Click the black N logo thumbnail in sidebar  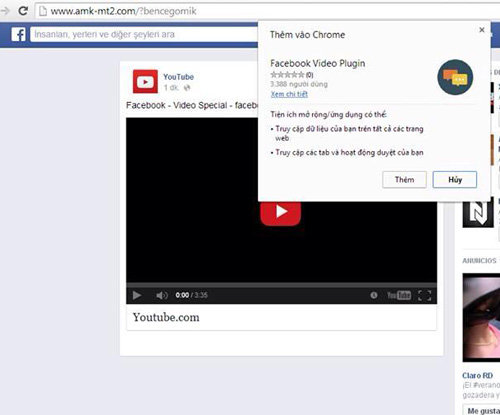coord(478,212)
